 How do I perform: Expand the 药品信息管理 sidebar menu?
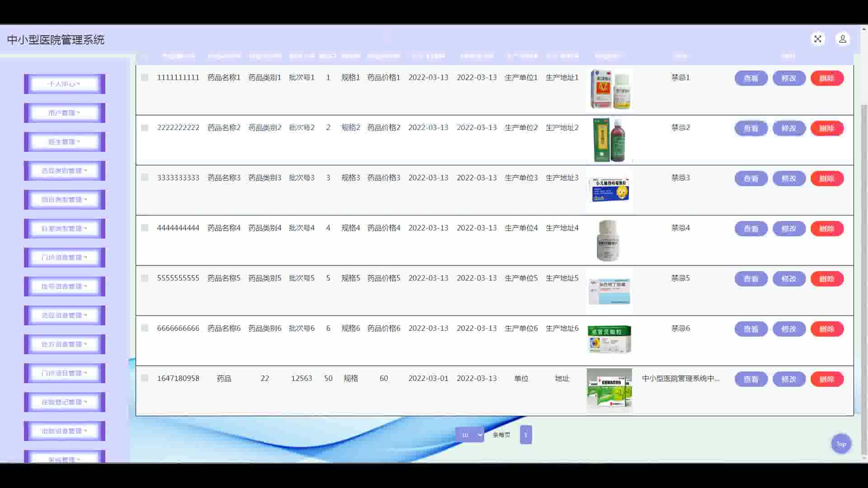tap(64, 315)
